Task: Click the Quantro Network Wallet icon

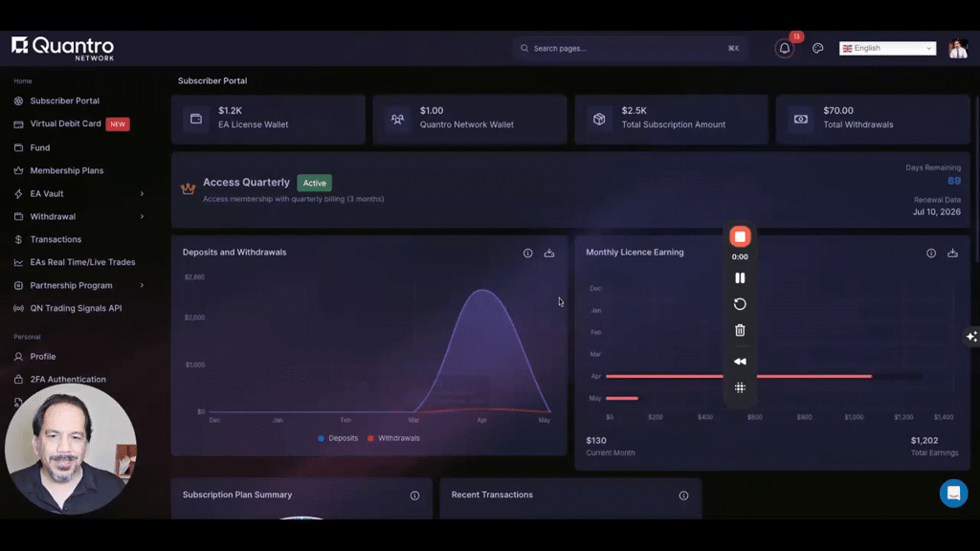Action: (x=397, y=119)
